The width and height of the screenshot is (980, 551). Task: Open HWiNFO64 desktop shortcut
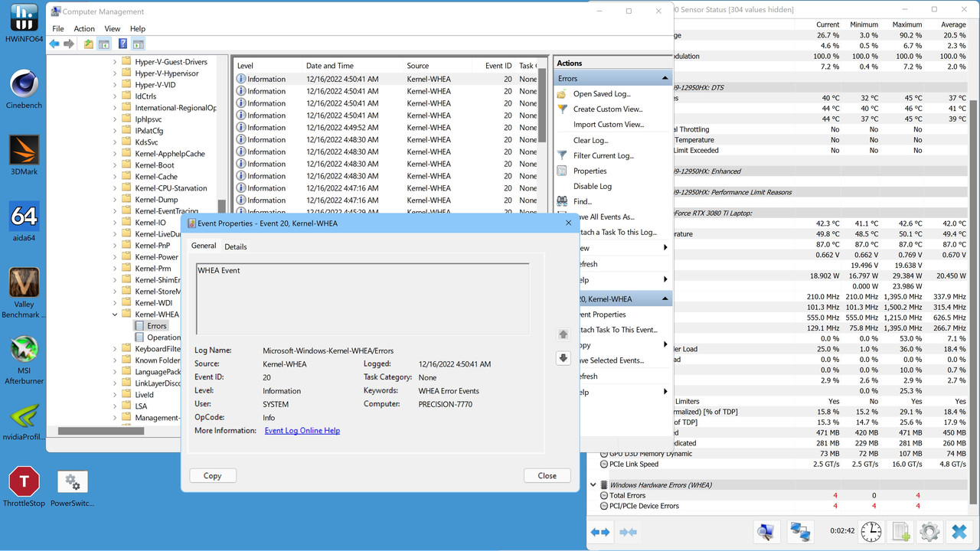(24, 24)
